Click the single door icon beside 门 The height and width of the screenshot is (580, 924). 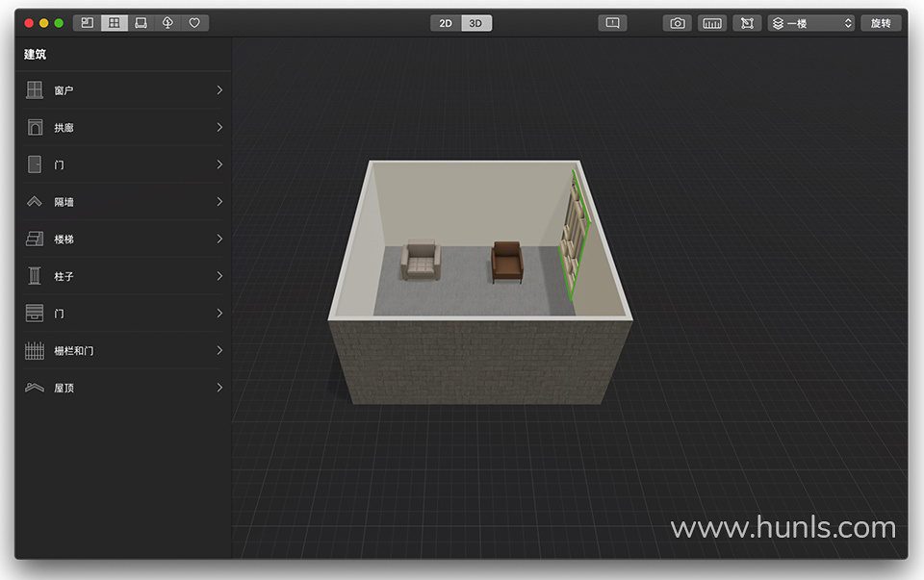click(x=35, y=164)
